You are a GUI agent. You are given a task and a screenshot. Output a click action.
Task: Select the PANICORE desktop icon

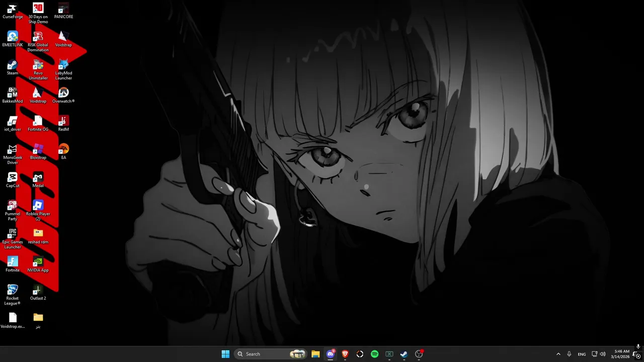(63, 11)
